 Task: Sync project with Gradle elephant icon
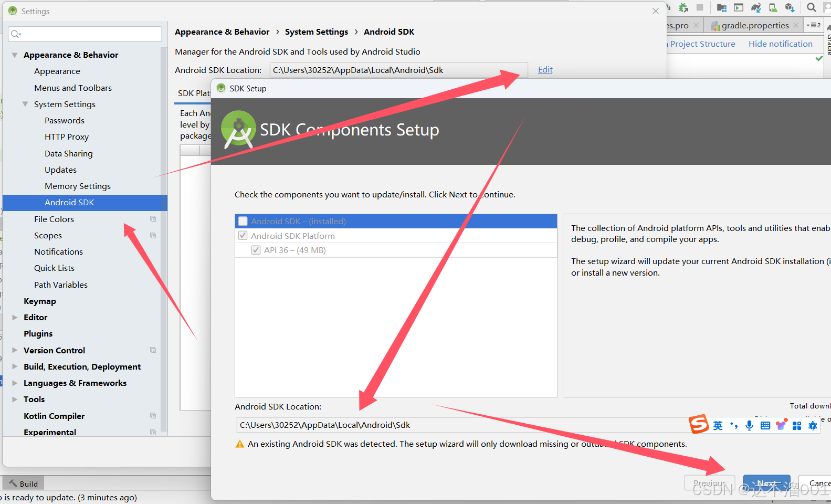(756, 7)
